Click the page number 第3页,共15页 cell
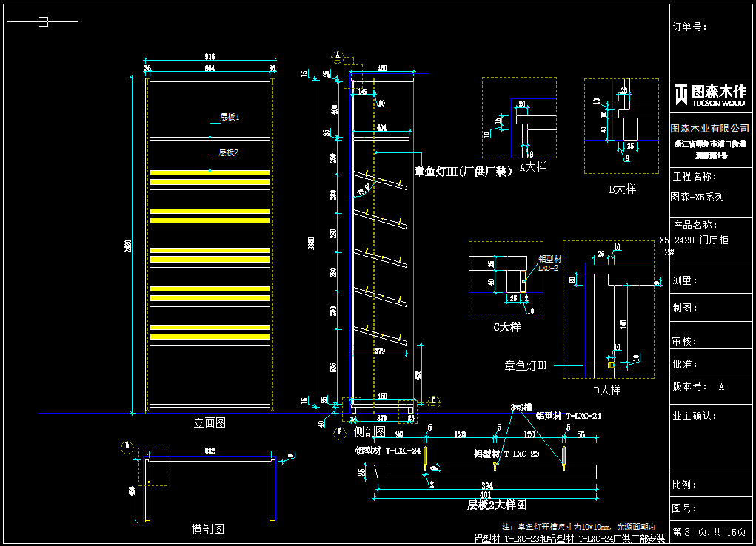Viewport: 756px width, 546px height. point(709,532)
